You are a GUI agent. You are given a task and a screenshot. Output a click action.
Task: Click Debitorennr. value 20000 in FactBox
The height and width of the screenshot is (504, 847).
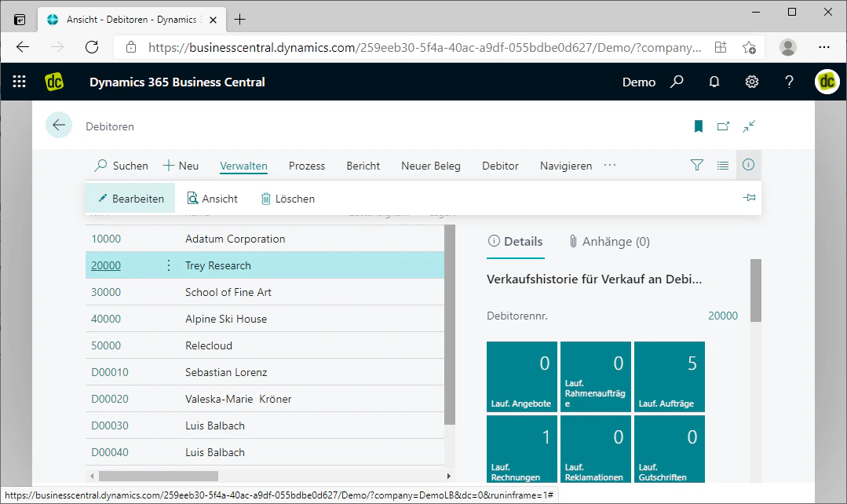[723, 316]
